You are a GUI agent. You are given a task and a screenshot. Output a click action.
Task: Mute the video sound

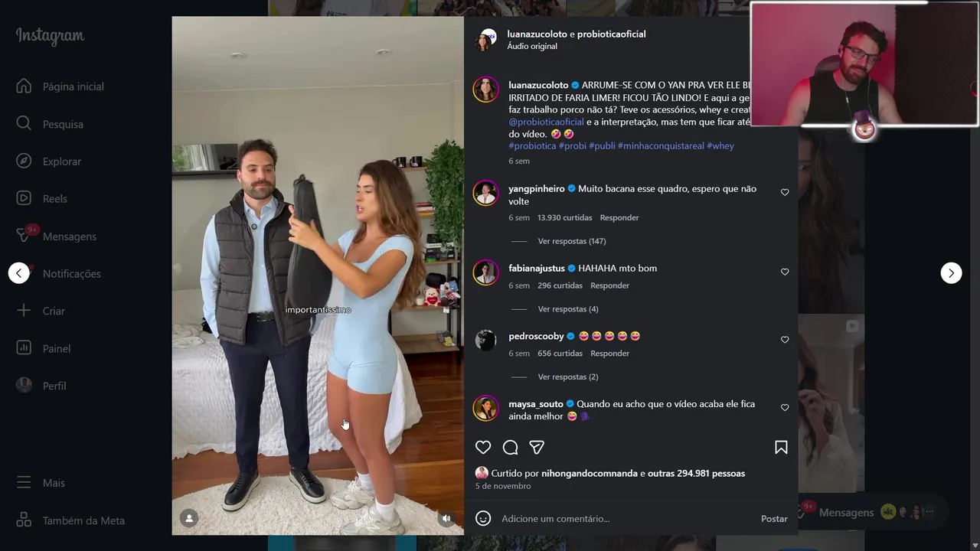[446, 518]
